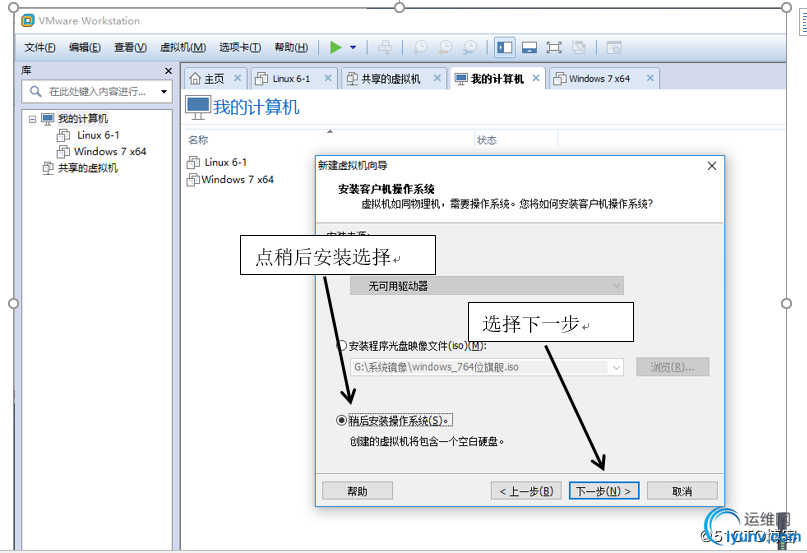Image resolution: width=807 pixels, height=553 pixels.
Task: Select Windows 7 x64 in library tree
Action: (x=110, y=151)
